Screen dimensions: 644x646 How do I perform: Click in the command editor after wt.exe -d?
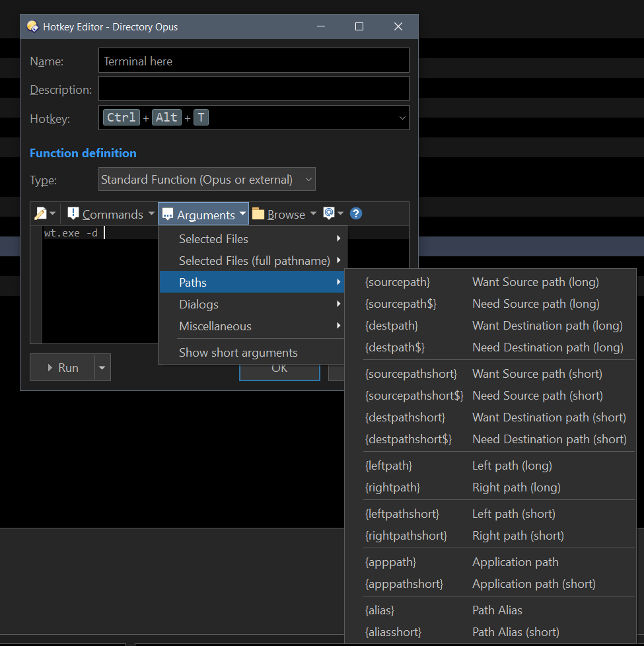[104, 233]
